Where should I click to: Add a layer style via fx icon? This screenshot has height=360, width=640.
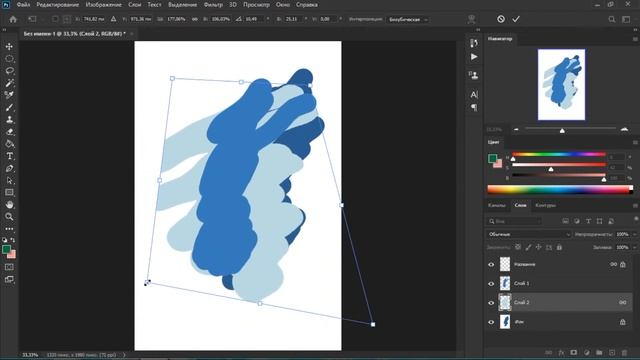561,352
